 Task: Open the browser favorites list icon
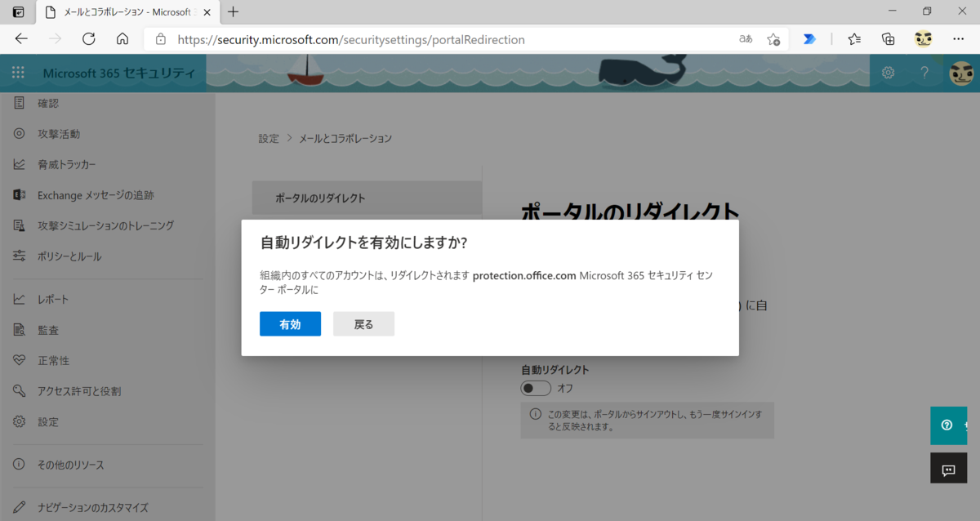click(854, 38)
